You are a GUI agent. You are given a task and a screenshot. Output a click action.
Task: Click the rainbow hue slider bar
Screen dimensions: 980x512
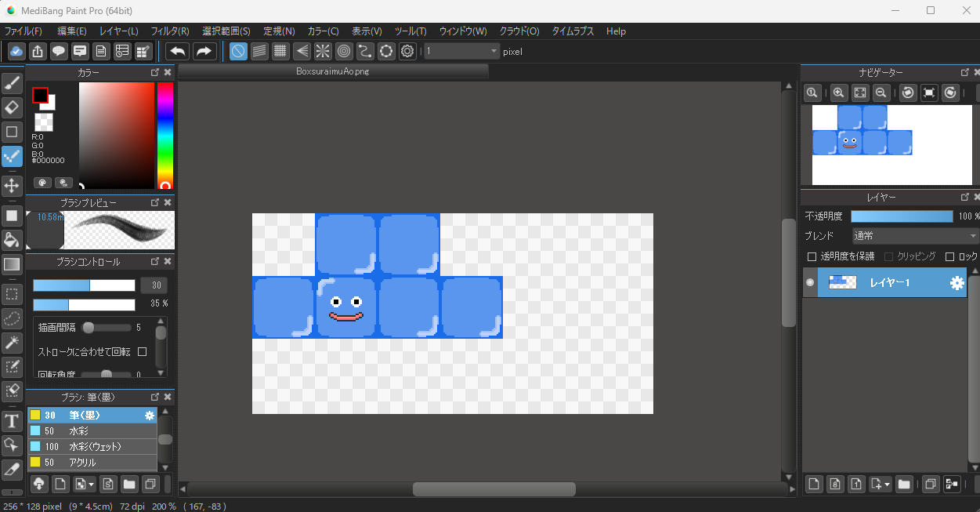tap(165, 136)
